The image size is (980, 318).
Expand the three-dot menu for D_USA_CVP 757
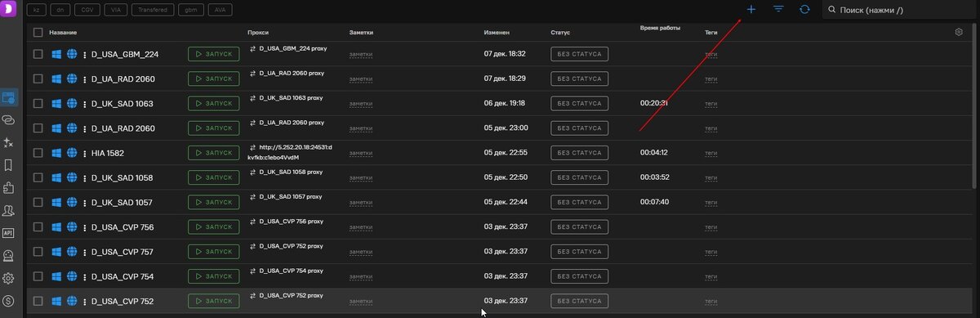pyautogui.click(x=85, y=251)
